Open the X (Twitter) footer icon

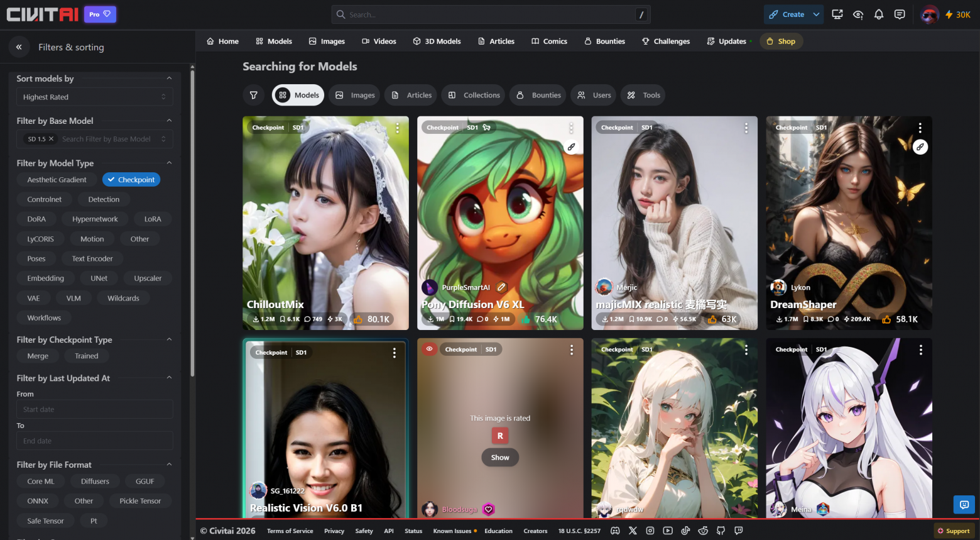pyautogui.click(x=633, y=531)
